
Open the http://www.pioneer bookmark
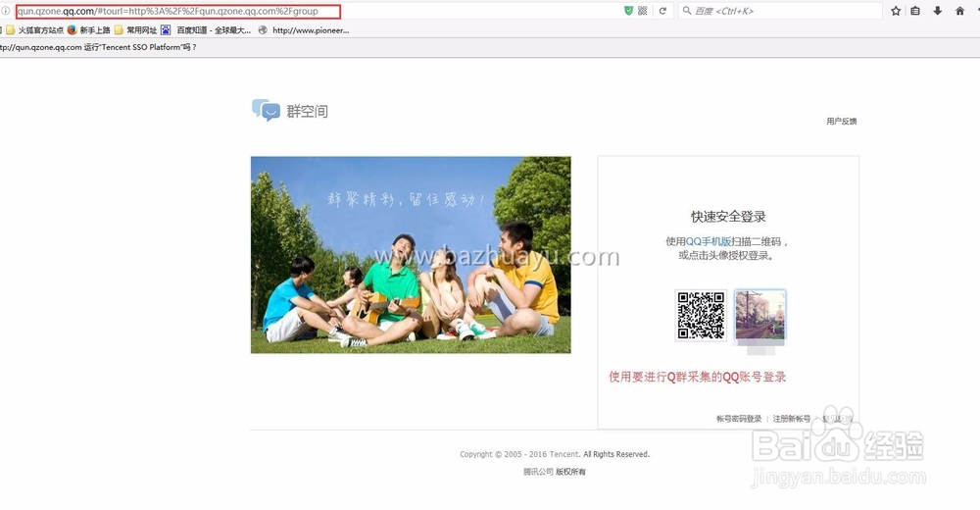coord(304,30)
